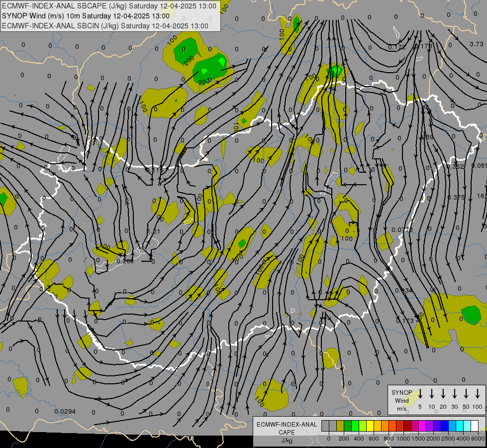Click the 0.115 value on the map

click(154, 170)
